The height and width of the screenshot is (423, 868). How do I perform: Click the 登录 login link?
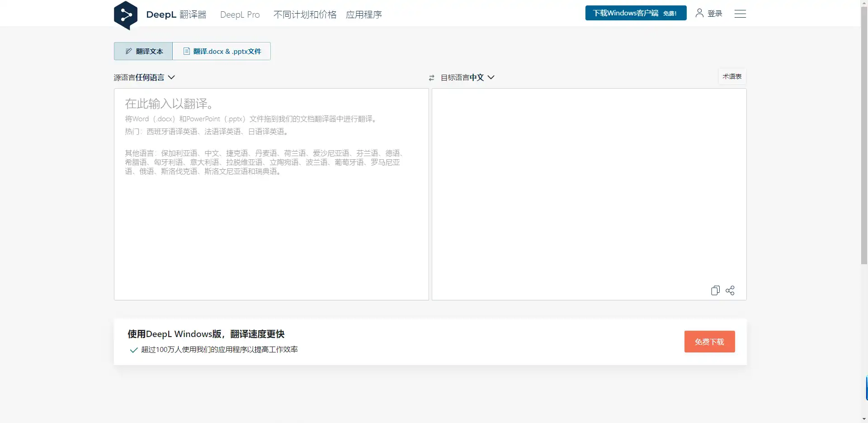tap(715, 14)
